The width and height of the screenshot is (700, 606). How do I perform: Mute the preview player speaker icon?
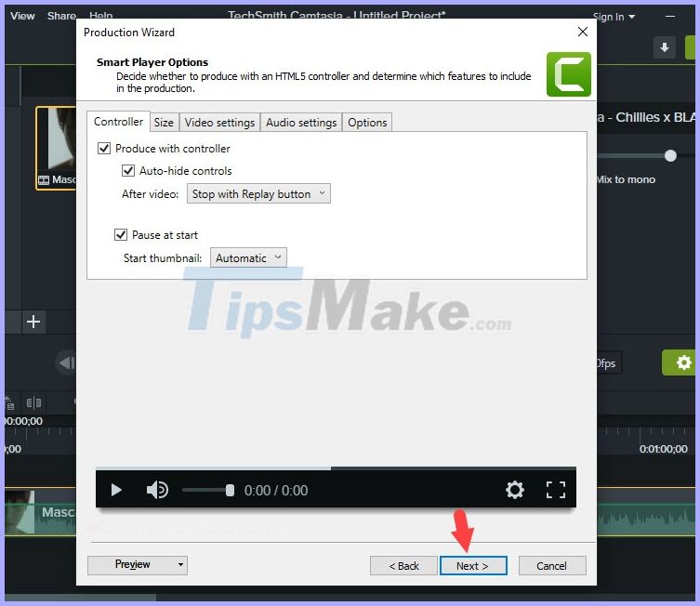click(157, 490)
